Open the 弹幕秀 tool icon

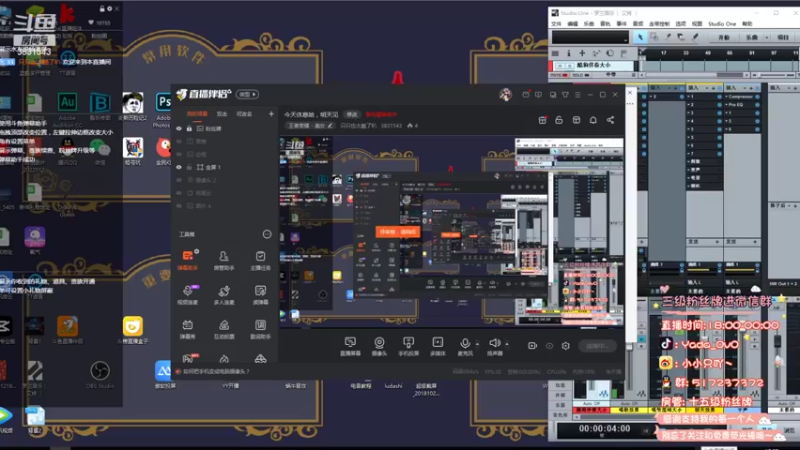(188, 329)
